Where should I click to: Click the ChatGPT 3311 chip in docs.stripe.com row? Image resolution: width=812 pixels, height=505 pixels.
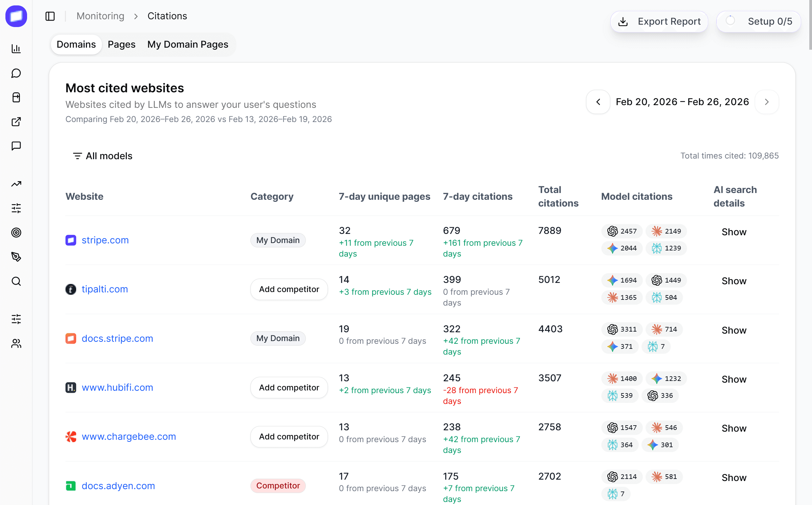622,329
